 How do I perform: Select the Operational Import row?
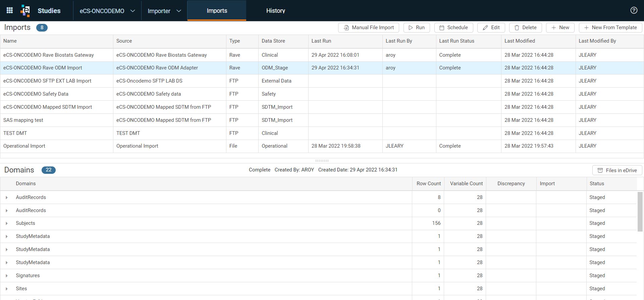(322, 146)
